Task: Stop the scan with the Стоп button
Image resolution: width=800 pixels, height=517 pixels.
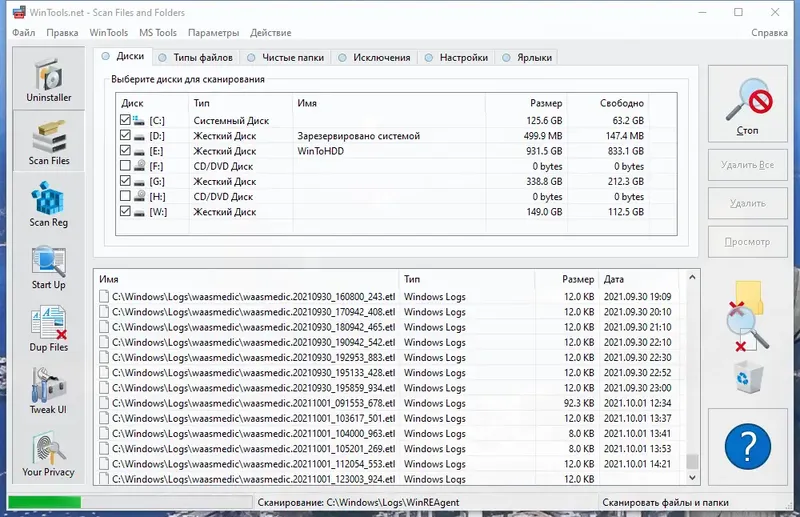Action: point(747,104)
